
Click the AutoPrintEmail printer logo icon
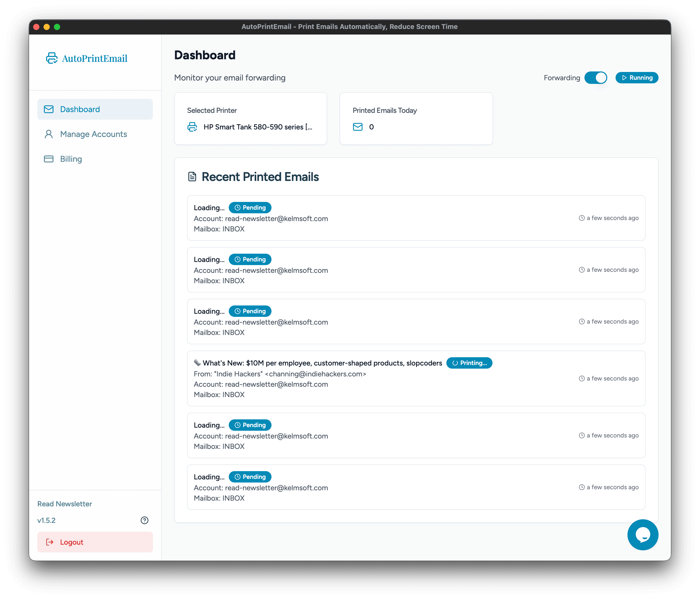point(52,58)
